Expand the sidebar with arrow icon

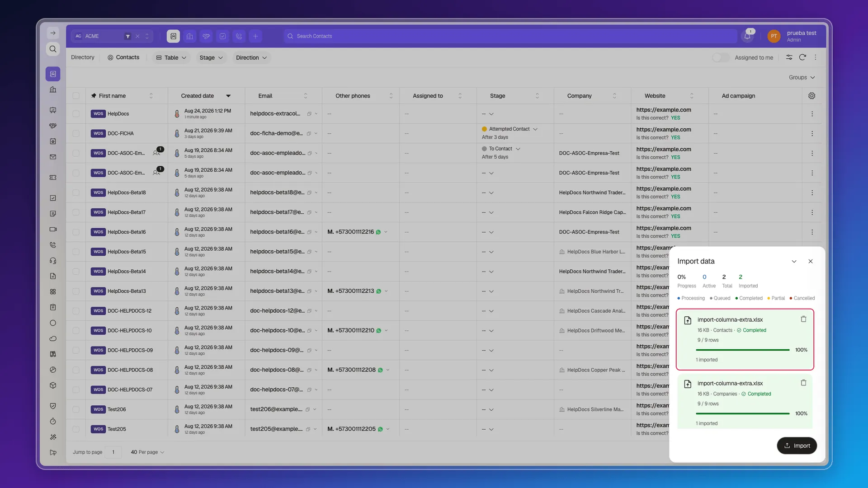[x=53, y=33]
